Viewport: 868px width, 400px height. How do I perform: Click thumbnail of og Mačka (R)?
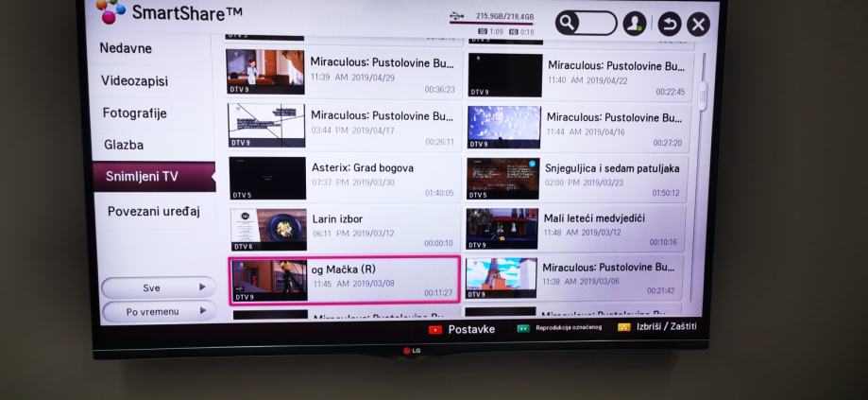click(x=269, y=280)
